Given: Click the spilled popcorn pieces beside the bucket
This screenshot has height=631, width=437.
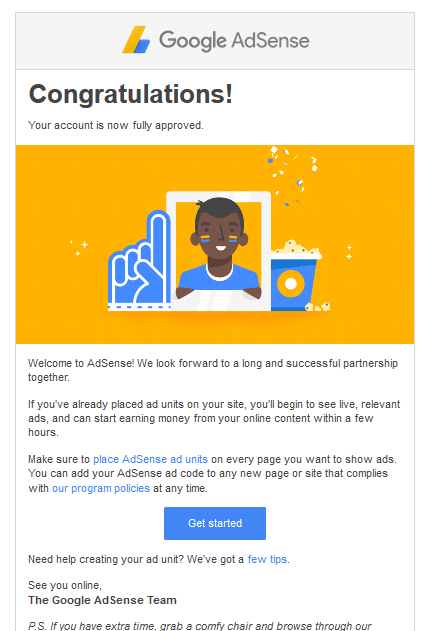Looking at the screenshot, I should coord(317,307).
